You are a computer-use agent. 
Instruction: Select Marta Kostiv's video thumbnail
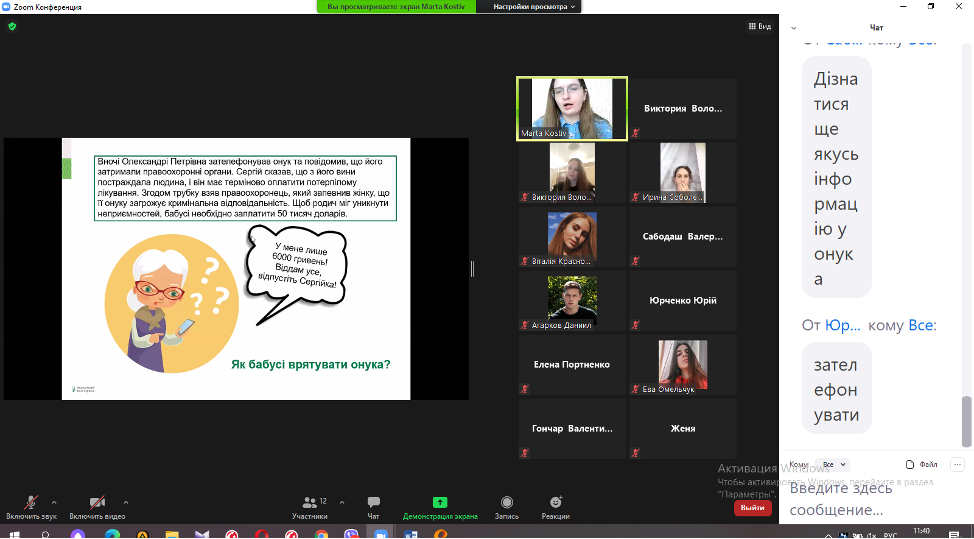pos(572,108)
